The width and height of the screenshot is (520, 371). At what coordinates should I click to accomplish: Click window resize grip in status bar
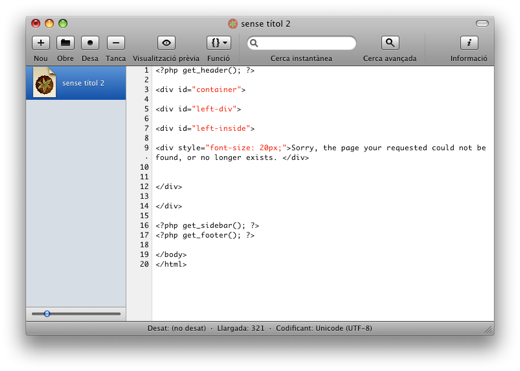[x=488, y=329]
